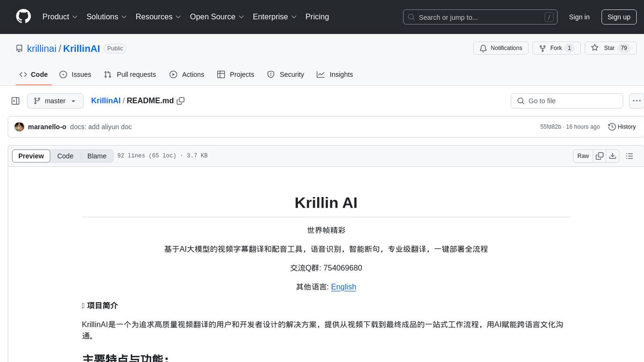Screen dimensions: 644x362
Task: Switch to the Issues tab
Action: (x=75, y=74)
